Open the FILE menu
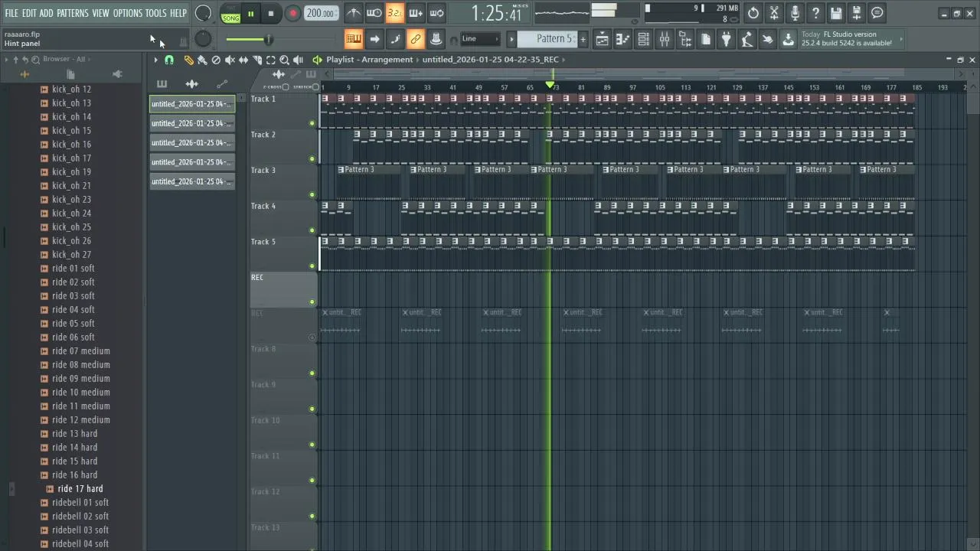The width and height of the screenshot is (980, 551). click(x=11, y=13)
